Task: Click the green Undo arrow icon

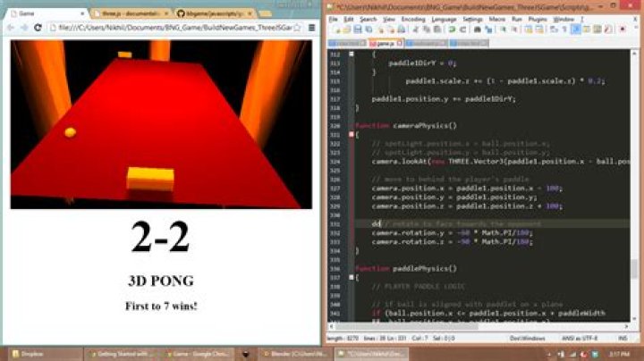Action: pyautogui.click(x=452, y=29)
